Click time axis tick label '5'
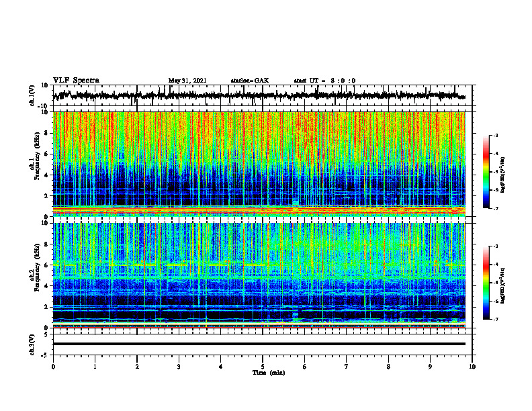532x411 pixels. pyautogui.click(x=263, y=367)
